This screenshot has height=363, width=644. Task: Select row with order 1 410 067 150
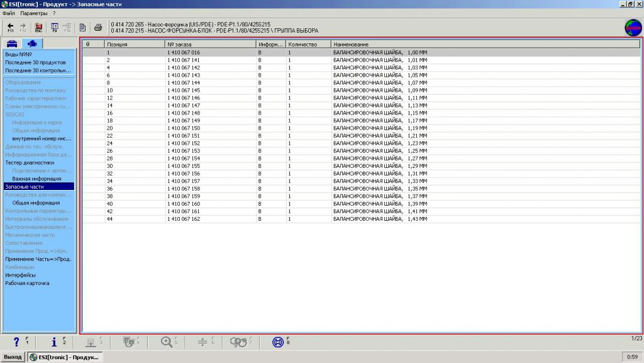184,128
